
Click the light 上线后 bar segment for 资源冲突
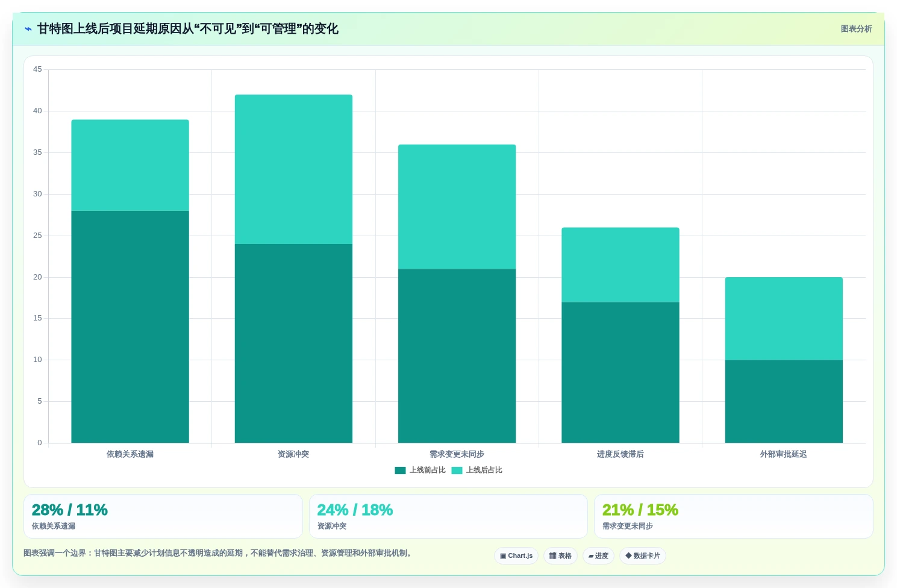(x=293, y=169)
